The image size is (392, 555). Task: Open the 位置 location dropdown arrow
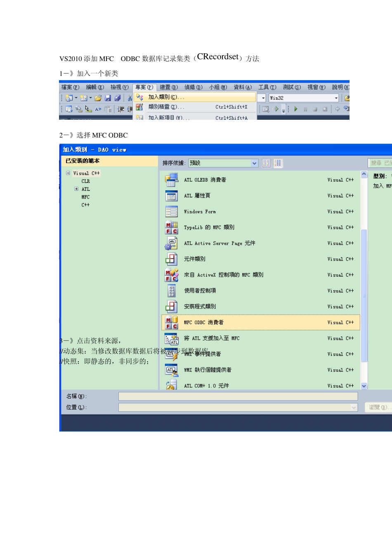[x=354, y=408]
